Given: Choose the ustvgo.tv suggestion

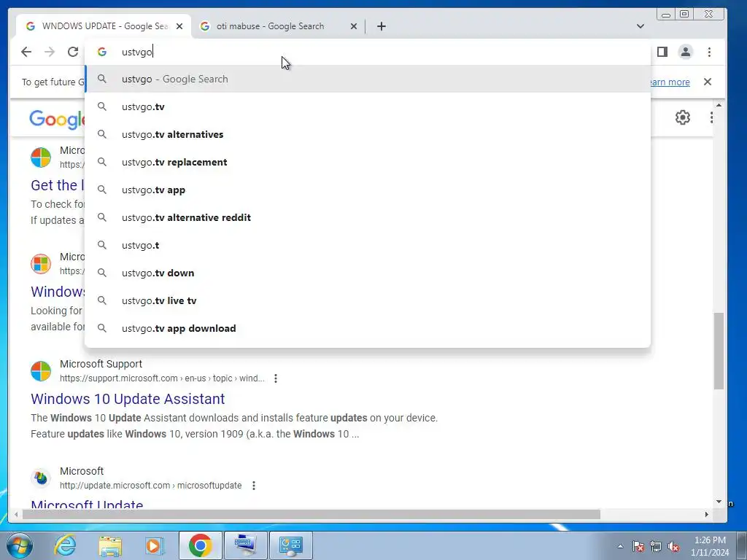Looking at the screenshot, I should [x=368, y=106].
